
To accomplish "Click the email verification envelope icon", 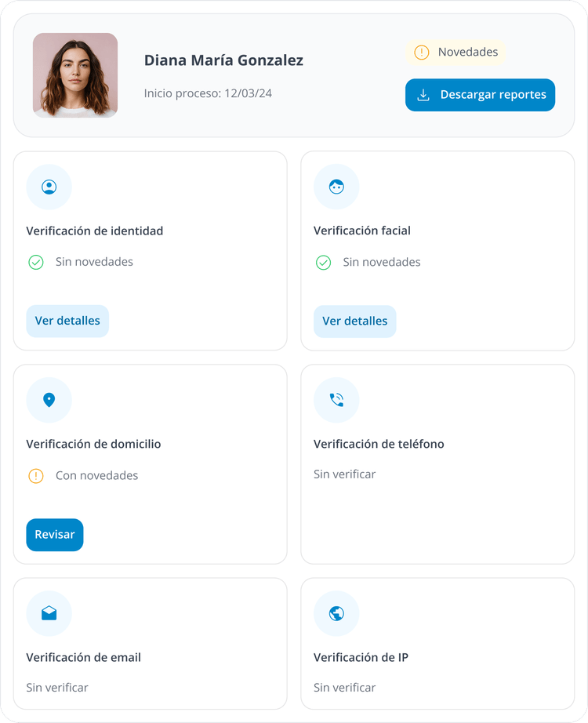I will point(49,613).
